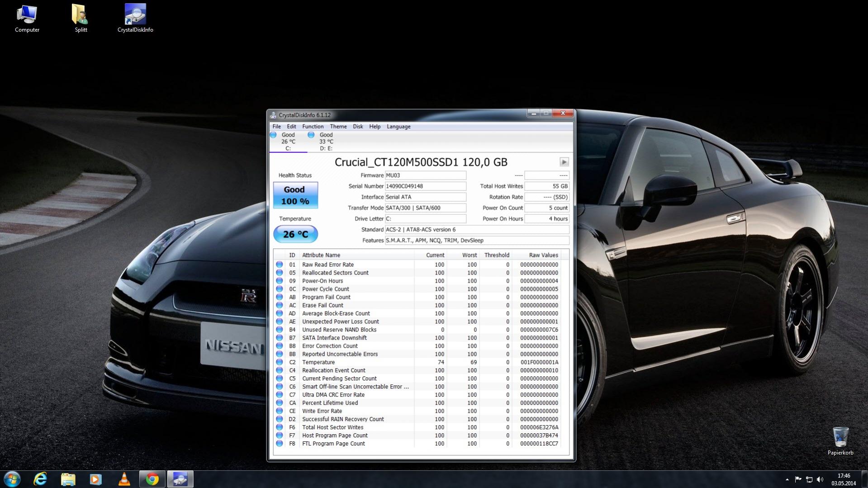Click the Worst column header
Image resolution: width=868 pixels, height=488 pixels.
463,255
